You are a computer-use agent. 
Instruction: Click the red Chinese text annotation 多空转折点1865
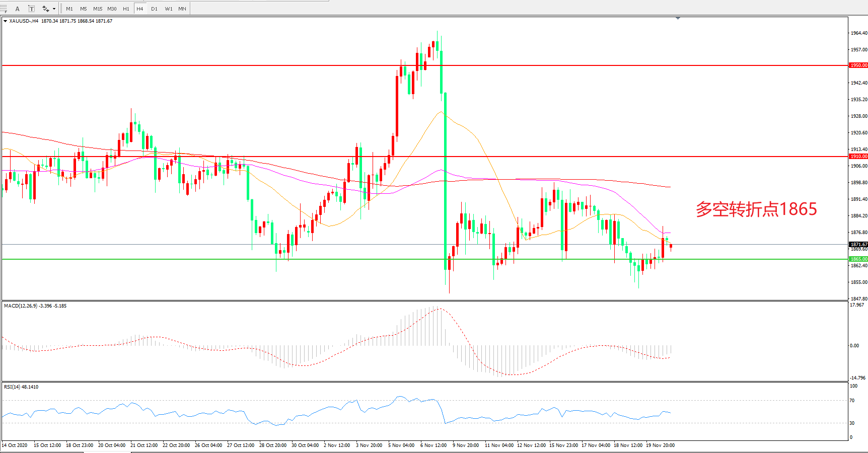(x=756, y=209)
